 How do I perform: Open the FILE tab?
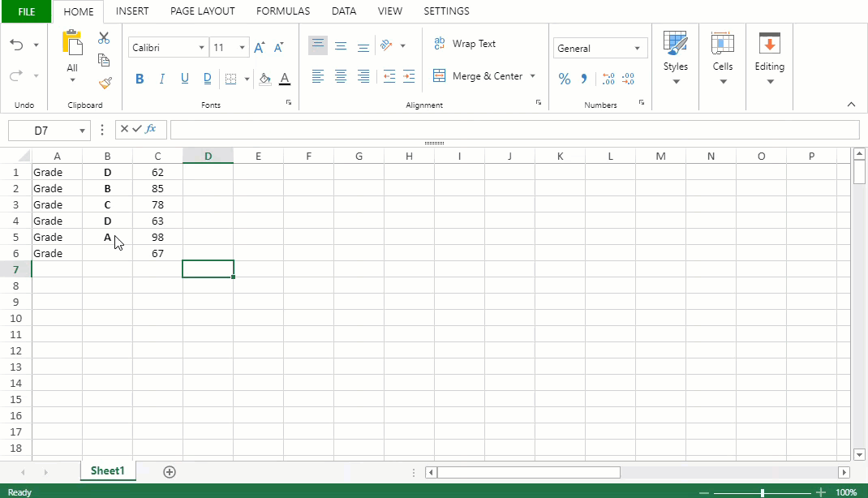click(27, 11)
